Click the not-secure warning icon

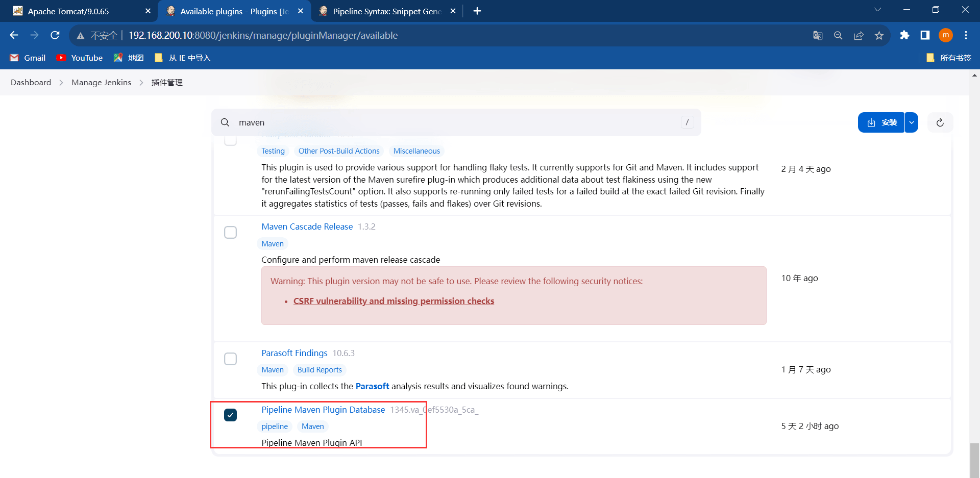(x=81, y=36)
